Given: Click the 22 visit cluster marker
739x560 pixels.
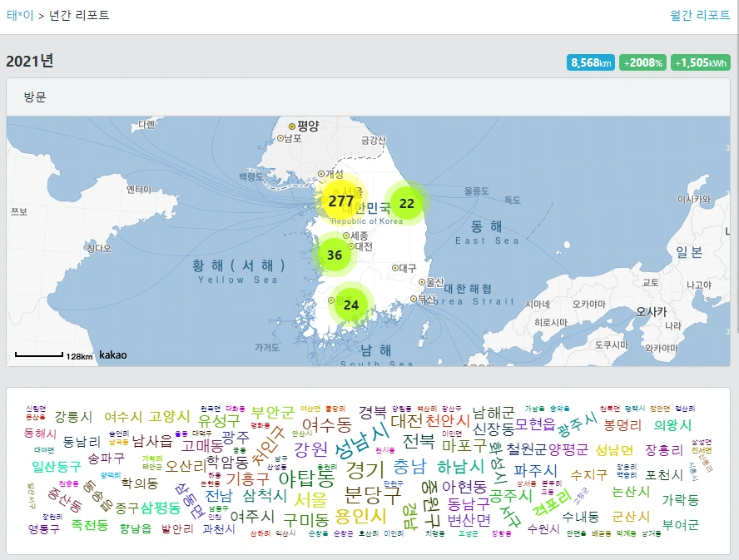Looking at the screenshot, I should tap(406, 203).
